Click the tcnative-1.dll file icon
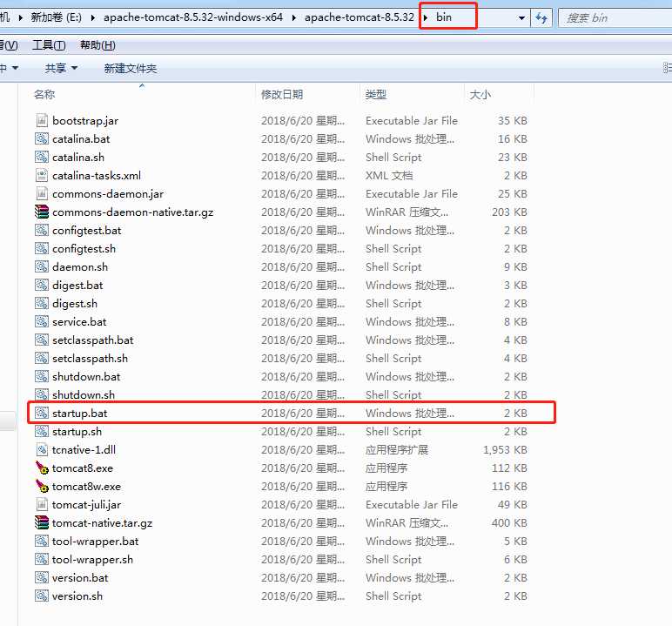Viewport: 672px width, 626px height. pyautogui.click(x=42, y=450)
